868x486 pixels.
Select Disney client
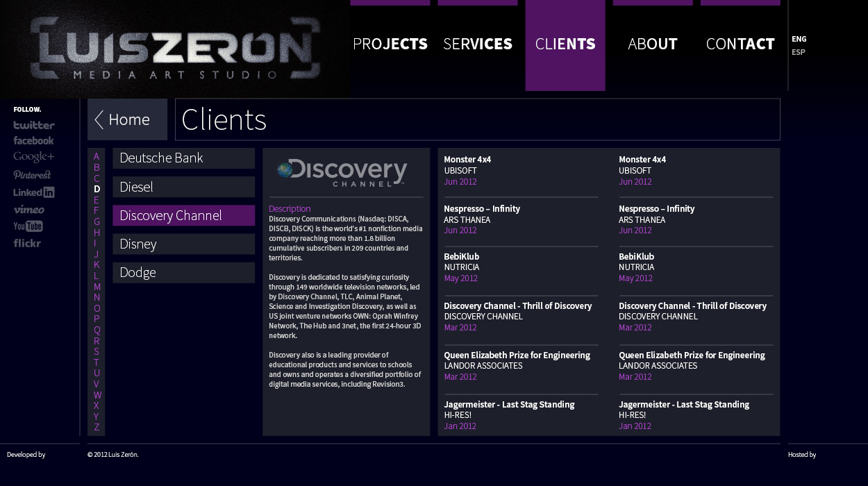coord(184,244)
